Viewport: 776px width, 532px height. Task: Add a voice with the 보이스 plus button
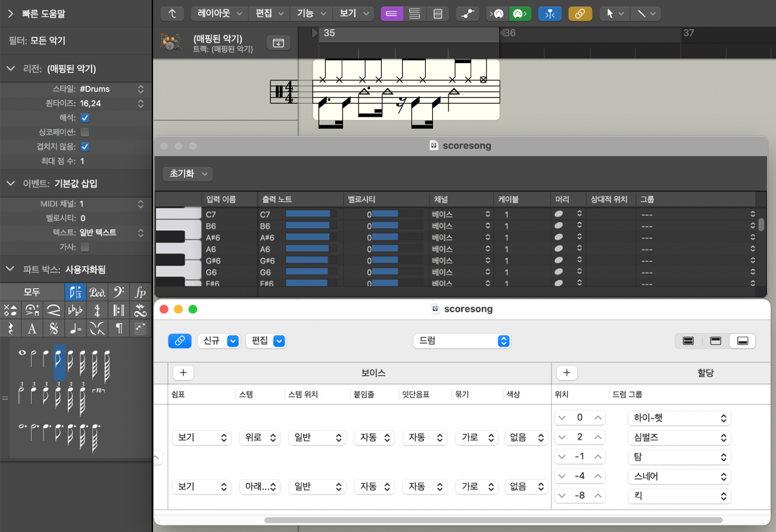pos(183,373)
